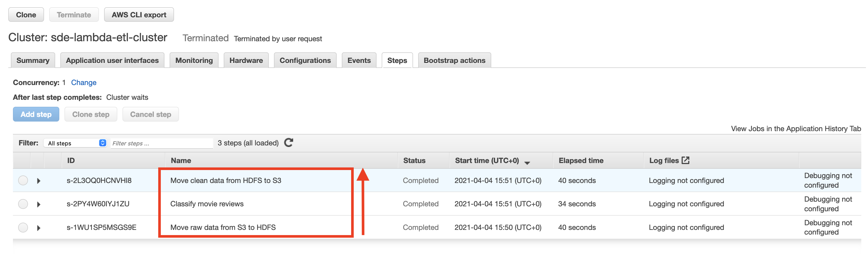Image resolution: width=868 pixels, height=254 pixels.
Task: Click the Change concurrency link
Action: coord(84,83)
